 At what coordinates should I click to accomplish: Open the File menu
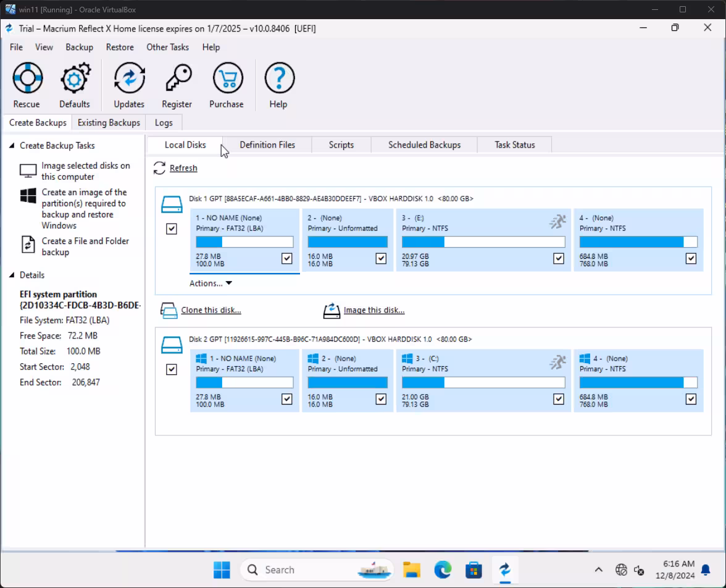click(x=16, y=48)
